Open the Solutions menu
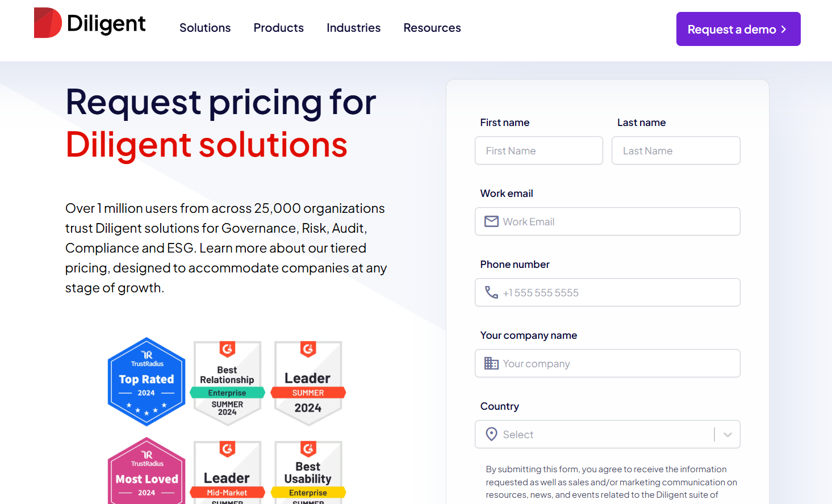 coord(205,28)
